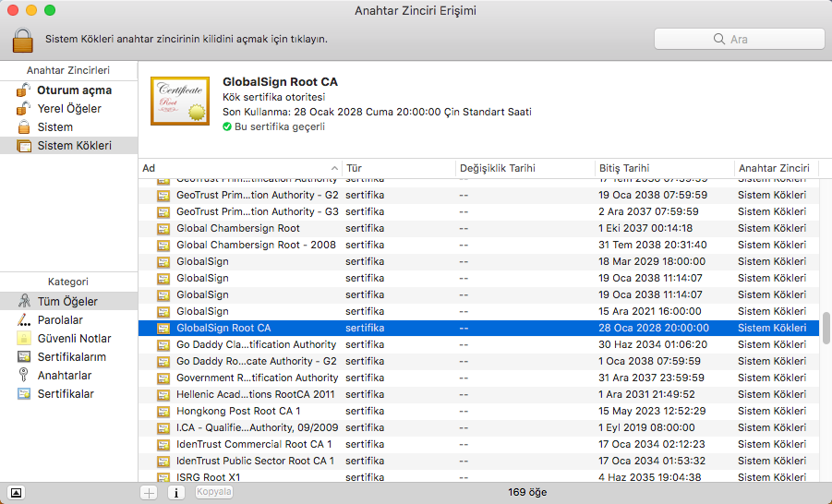The image size is (832, 504).
Task: Click the Kopyala button
Action: (x=214, y=492)
